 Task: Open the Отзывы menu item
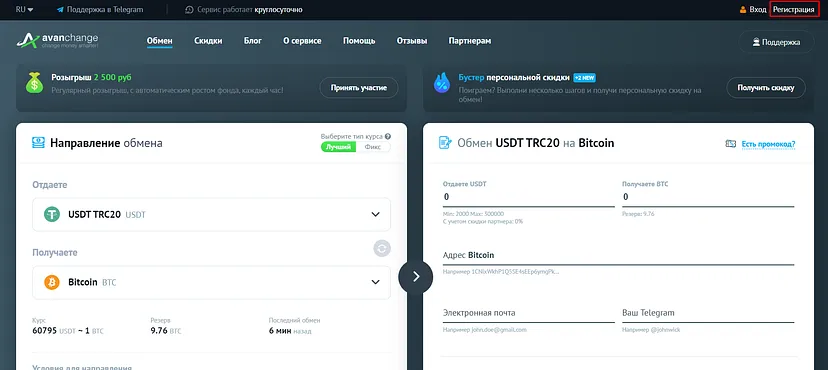click(x=412, y=41)
